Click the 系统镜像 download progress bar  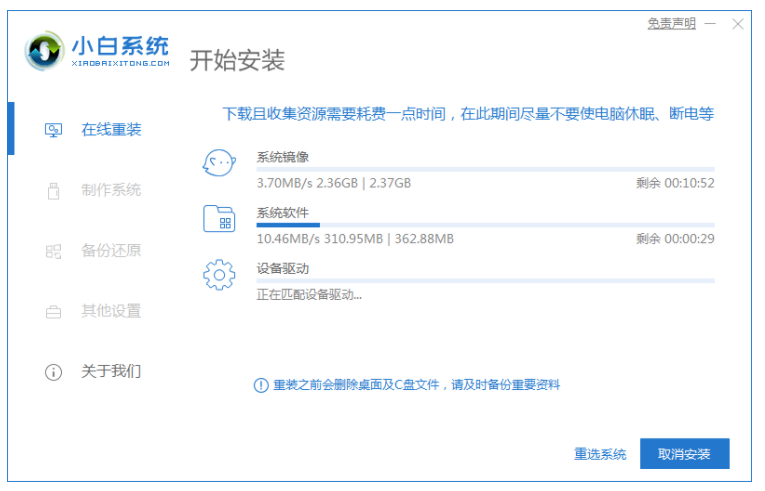pyautogui.click(x=485, y=169)
